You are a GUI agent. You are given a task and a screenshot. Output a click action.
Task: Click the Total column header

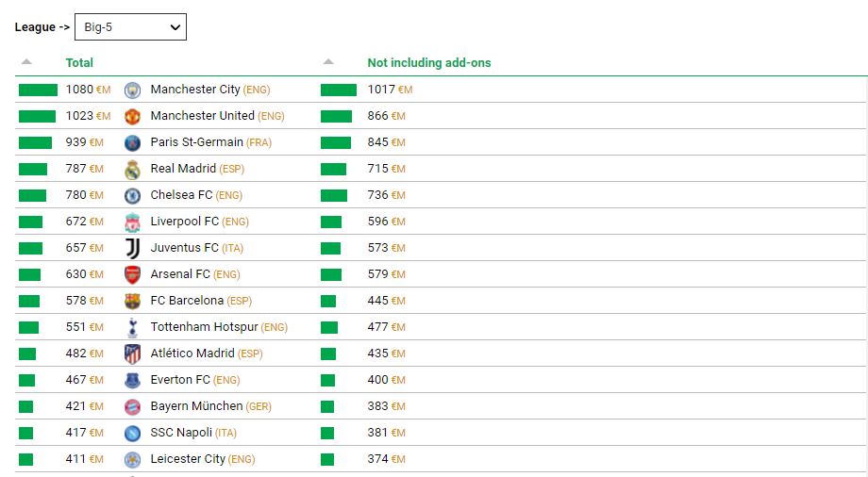tap(79, 63)
